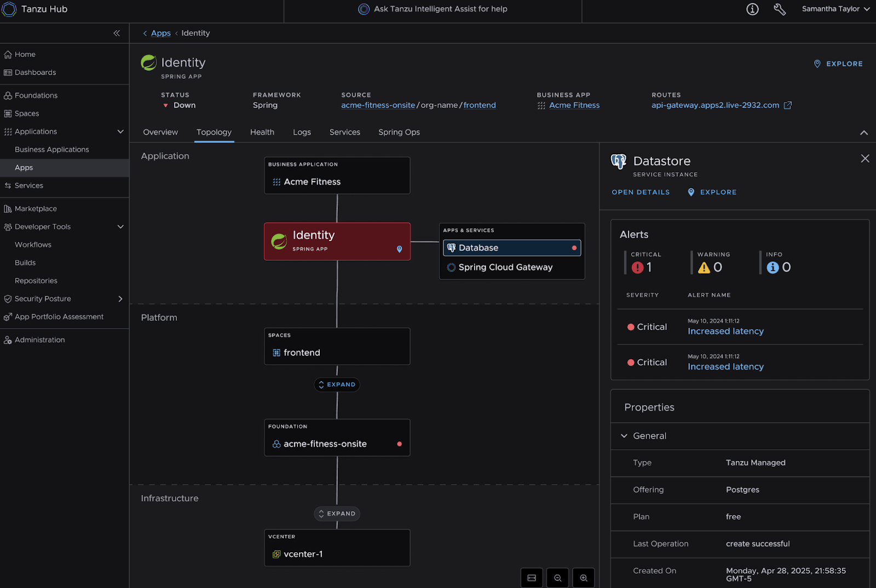Zoom out of the topology view
This screenshot has height=588, width=876.
coord(557,578)
